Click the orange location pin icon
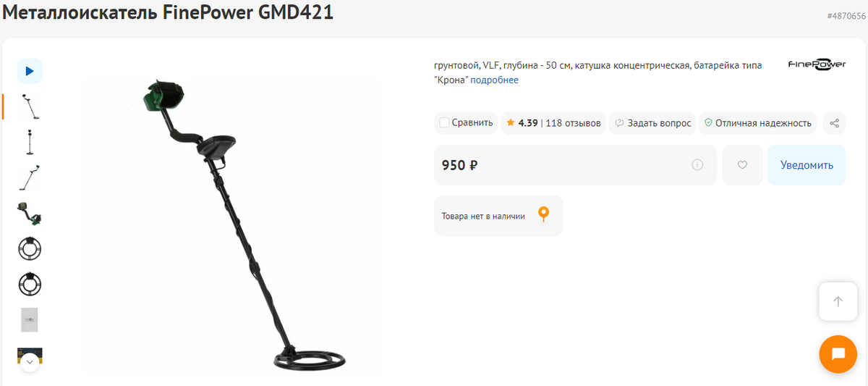Screen dimensions: 868x386 [543, 215]
